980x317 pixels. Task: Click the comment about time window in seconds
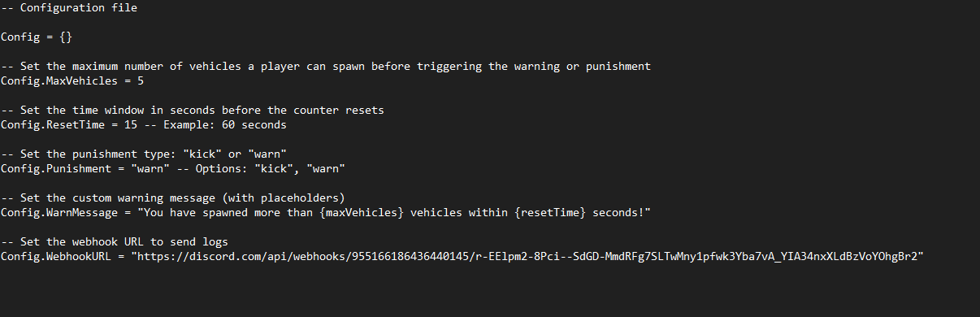coord(193,111)
